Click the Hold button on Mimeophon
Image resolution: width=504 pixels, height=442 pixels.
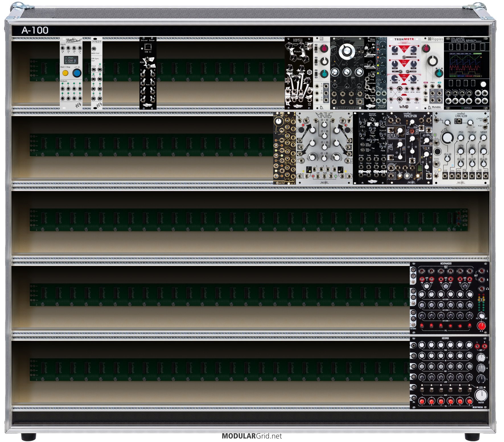[407, 176]
